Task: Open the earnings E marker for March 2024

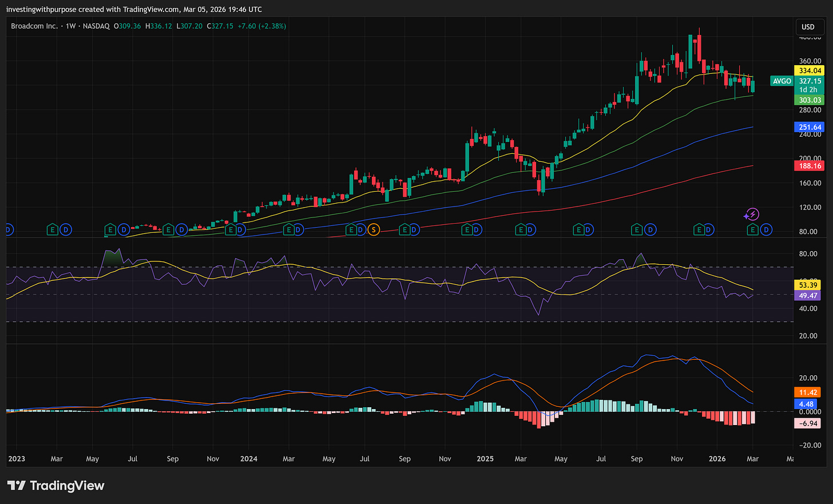Action: [289, 230]
